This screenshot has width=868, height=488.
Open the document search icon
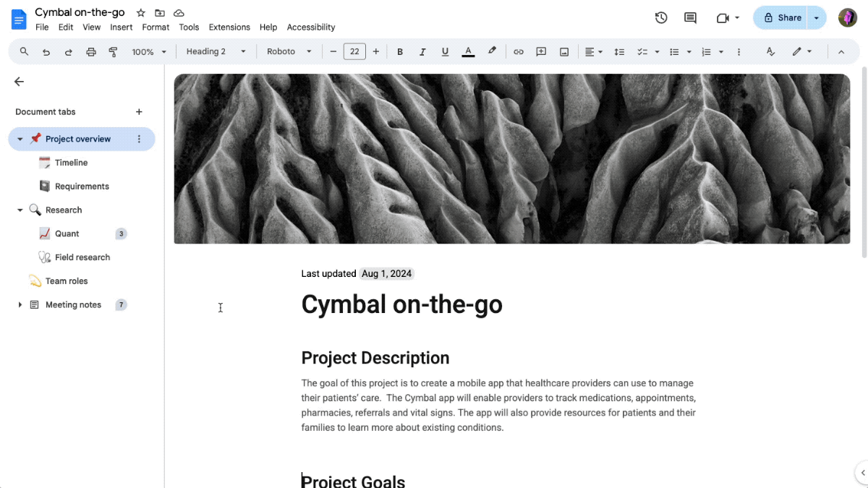tap(23, 51)
